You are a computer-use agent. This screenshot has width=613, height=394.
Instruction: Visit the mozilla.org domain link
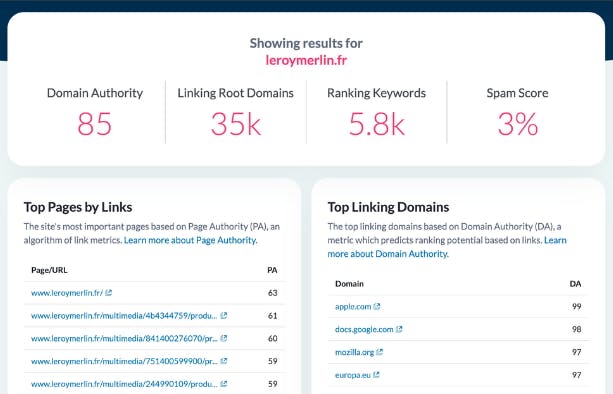click(354, 352)
